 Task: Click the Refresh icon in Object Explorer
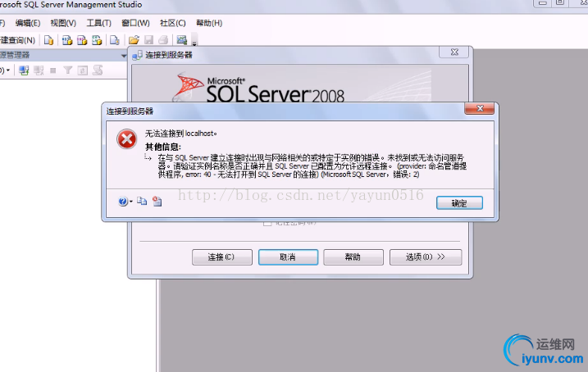(x=83, y=70)
